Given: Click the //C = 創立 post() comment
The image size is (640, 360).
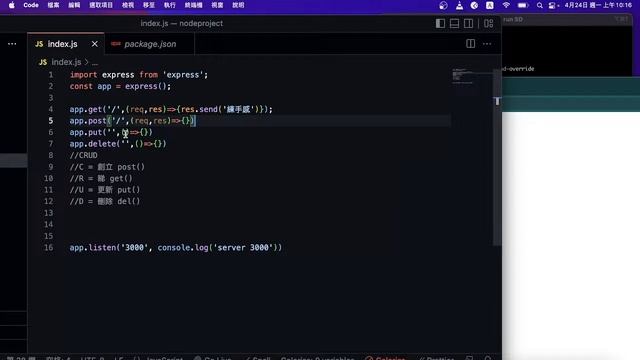Looking at the screenshot, I should coord(107,167).
